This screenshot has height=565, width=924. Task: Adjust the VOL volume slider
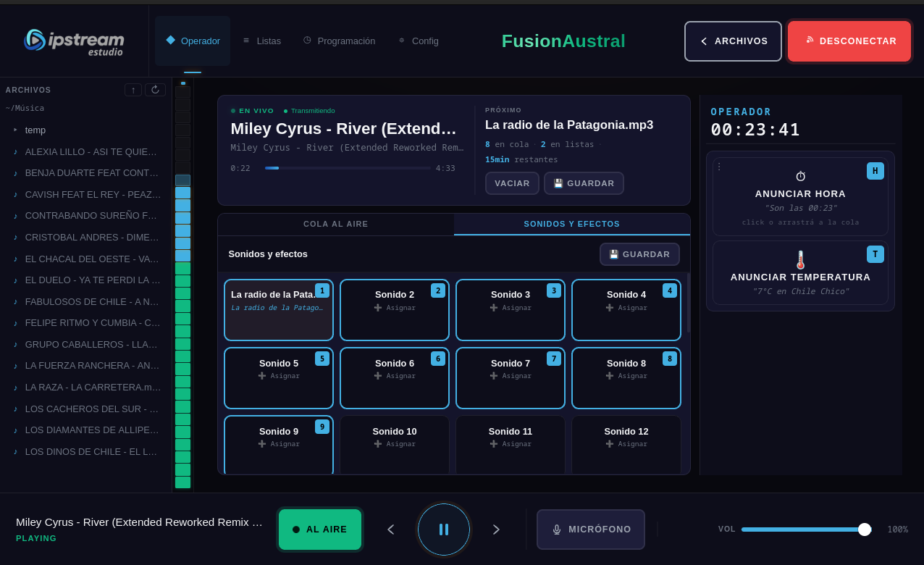(807, 530)
